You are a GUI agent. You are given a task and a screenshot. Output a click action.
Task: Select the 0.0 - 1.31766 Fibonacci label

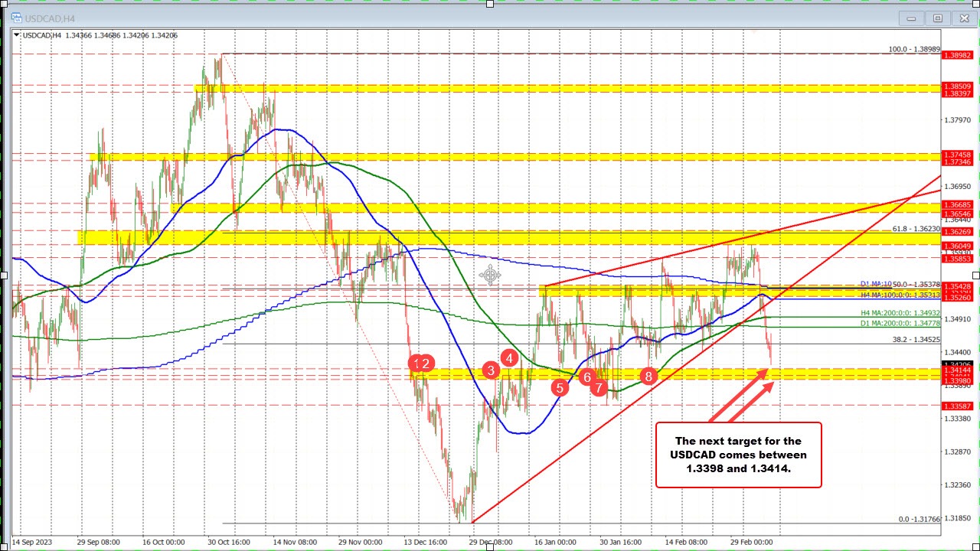919,519
